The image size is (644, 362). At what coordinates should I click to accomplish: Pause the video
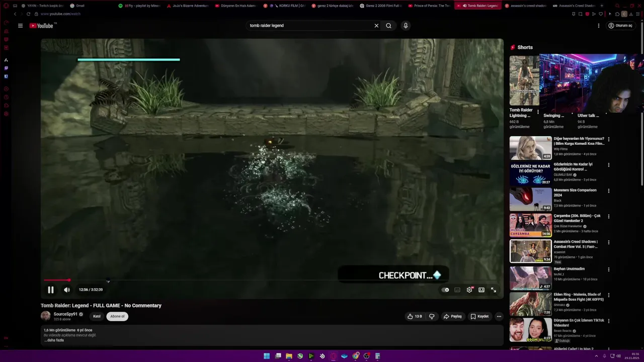pyautogui.click(x=51, y=290)
